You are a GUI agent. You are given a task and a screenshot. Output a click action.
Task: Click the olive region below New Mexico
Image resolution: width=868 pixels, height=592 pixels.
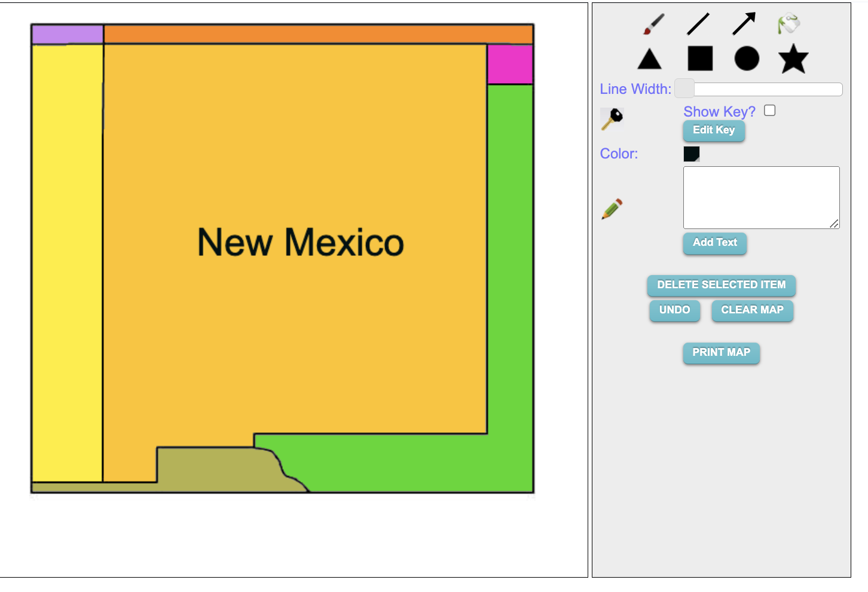218,469
